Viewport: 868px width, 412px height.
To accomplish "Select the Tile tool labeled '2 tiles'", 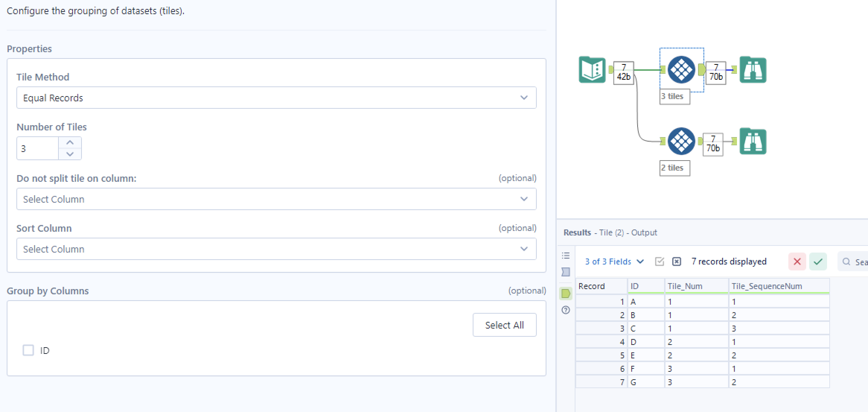I will pos(681,141).
